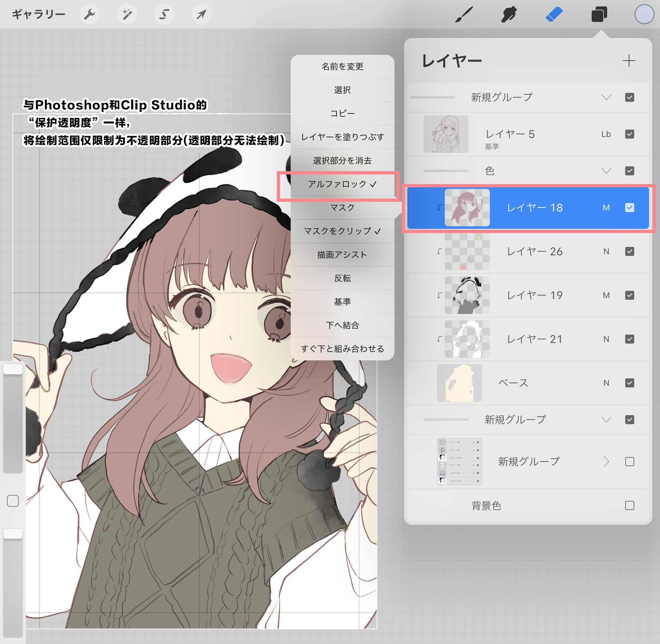
Task: Open the wrench Actions menu
Action: [89, 14]
